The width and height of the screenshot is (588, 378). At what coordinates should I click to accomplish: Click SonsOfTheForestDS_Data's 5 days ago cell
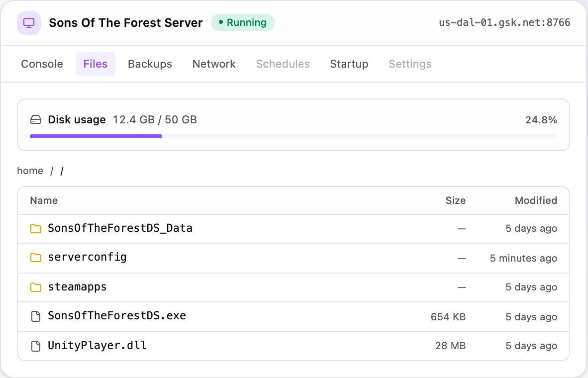(x=531, y=228)
